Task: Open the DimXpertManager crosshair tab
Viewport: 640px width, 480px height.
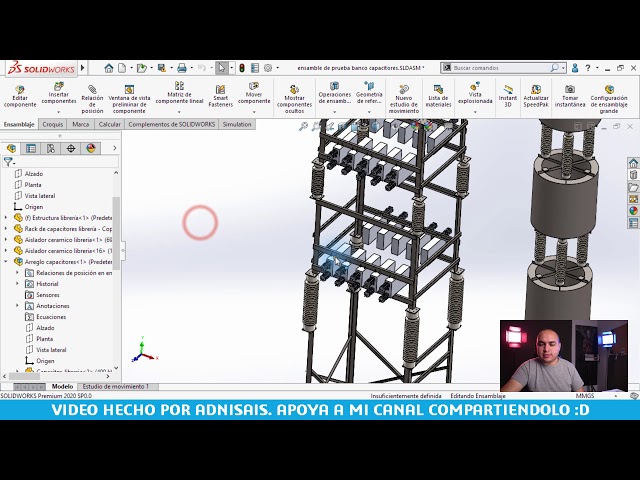Action: (71, 148)
